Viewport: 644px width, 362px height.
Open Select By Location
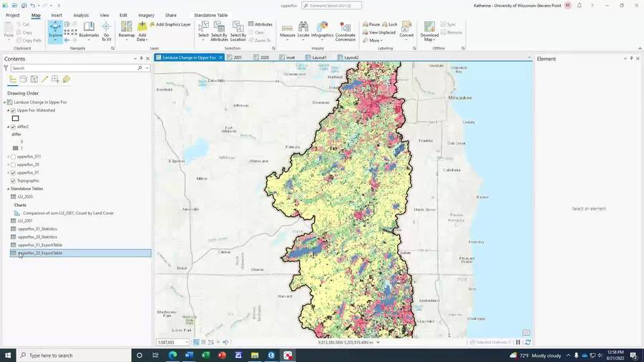(x=238, y=31)
